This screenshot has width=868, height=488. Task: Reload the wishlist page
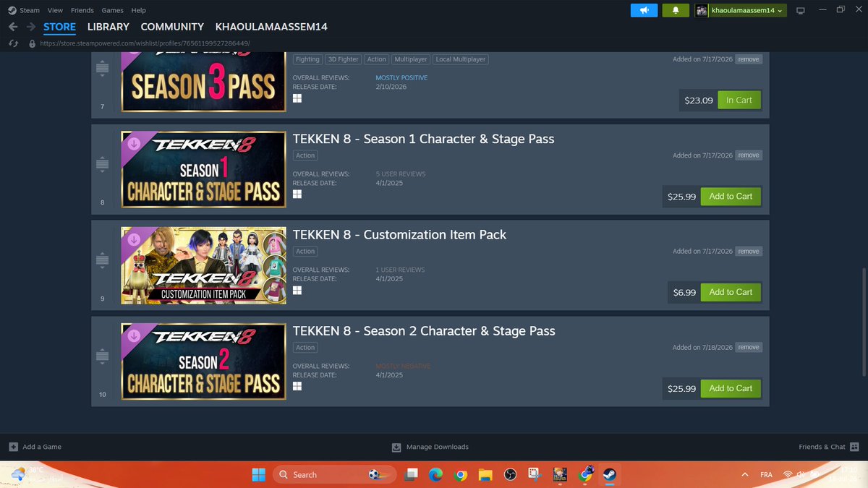click(x=13, y=43)
